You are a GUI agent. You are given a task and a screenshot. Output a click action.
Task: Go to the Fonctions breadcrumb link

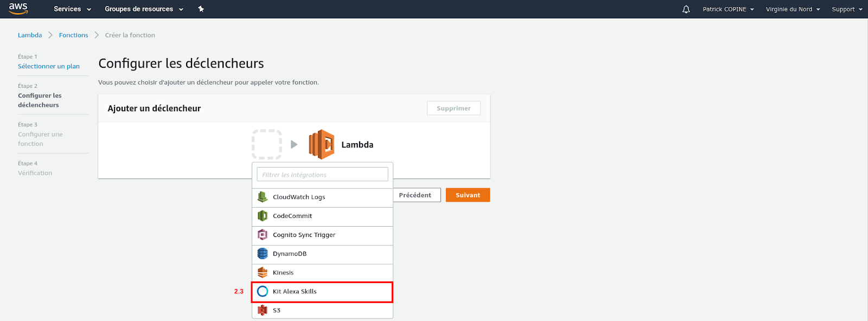coord(73,35)
